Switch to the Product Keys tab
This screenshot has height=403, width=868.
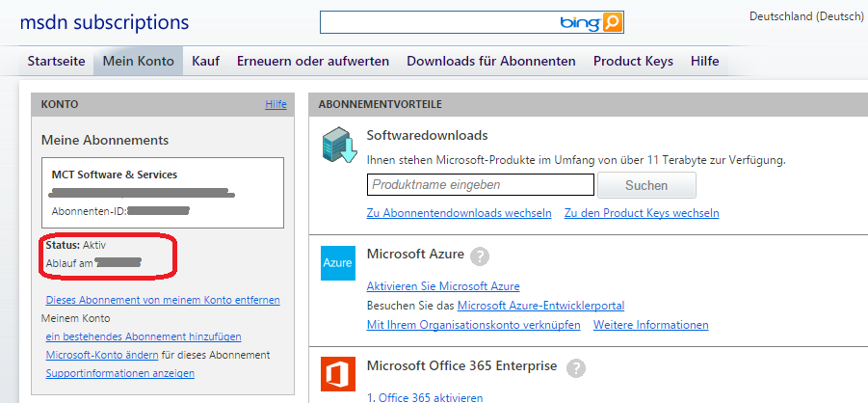tap(633, 61)
